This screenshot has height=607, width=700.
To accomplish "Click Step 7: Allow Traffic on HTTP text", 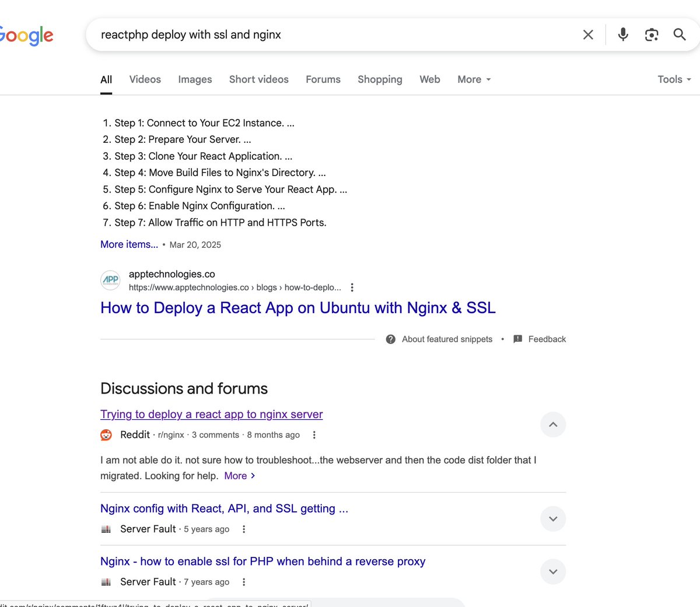I will point(220,223).
